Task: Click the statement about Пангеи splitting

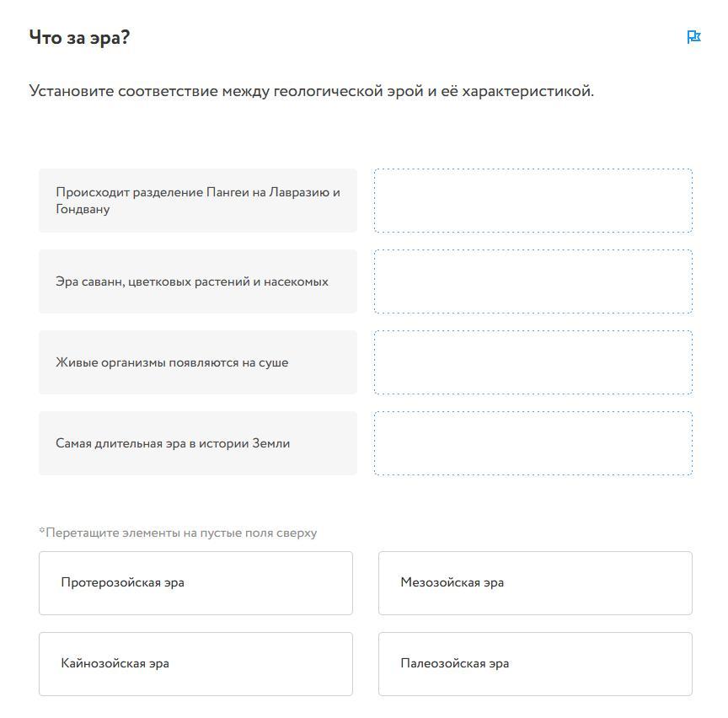Action: coord(197,201)
